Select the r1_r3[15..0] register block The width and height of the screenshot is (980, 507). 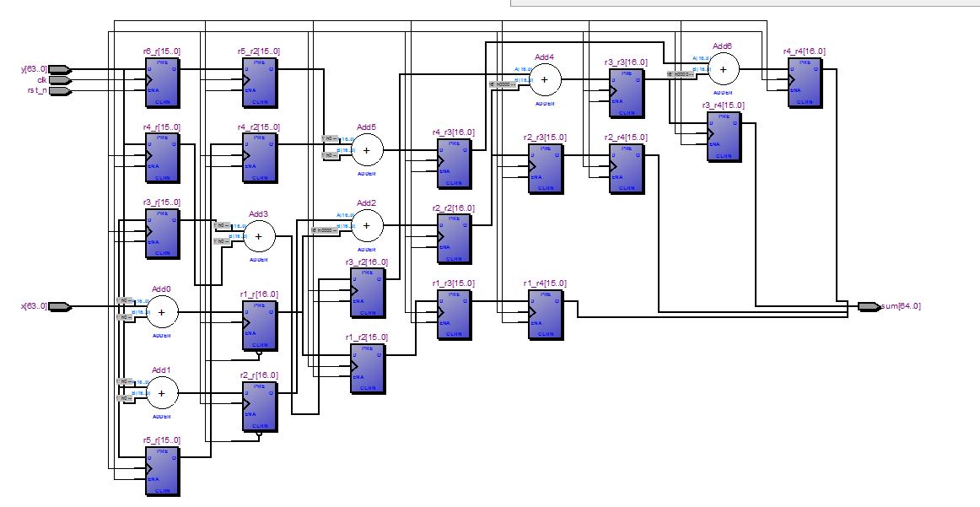click(454, 315)
